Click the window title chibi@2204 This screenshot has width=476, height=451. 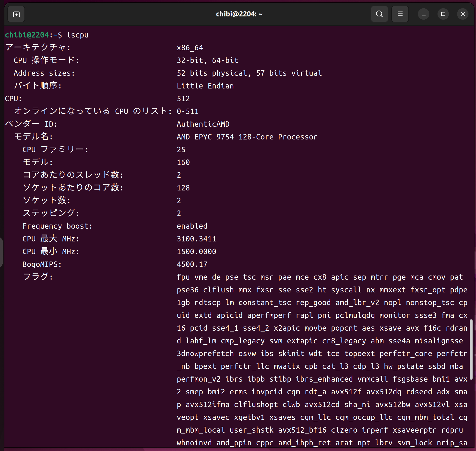[x=239, y=14]
